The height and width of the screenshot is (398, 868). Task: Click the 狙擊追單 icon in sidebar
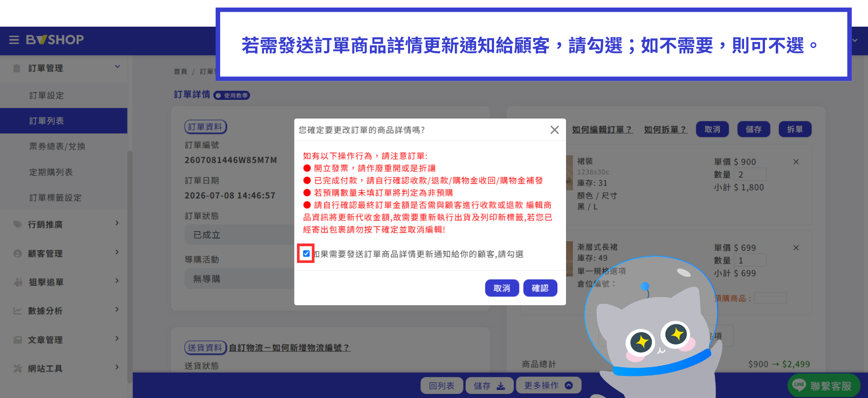click(x=18, y=282)
